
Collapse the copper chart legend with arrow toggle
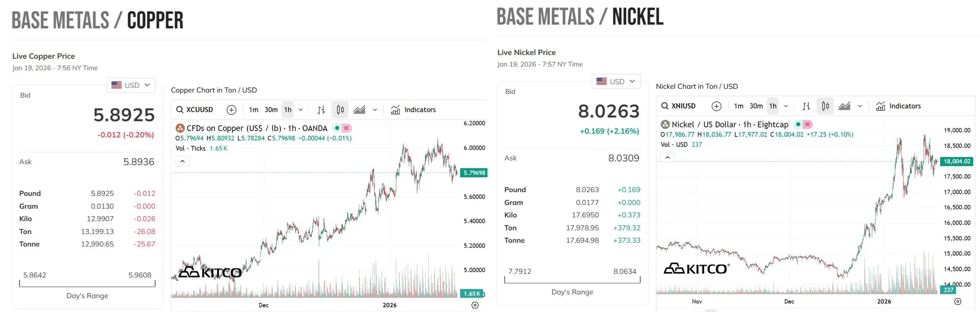point(183,161)
